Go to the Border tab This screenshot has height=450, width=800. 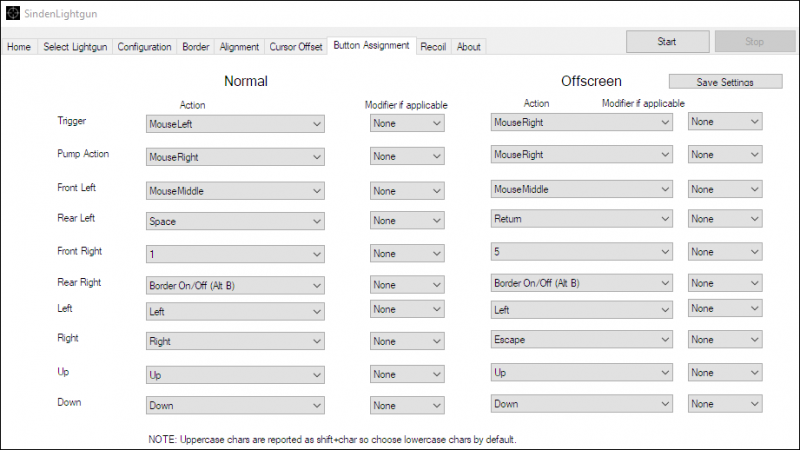pyautogui.click(x=195, y=47)
